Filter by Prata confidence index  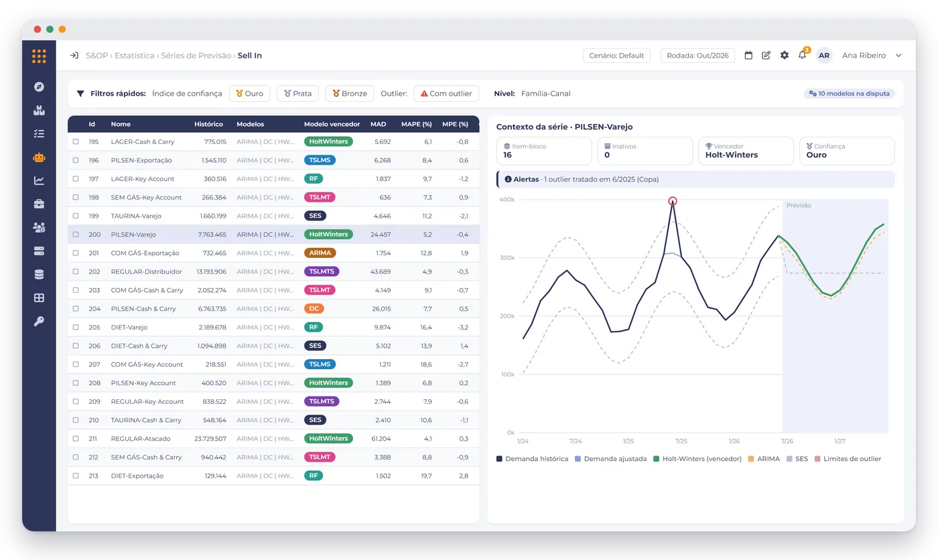pyautogui.click(x=297, y=93)
